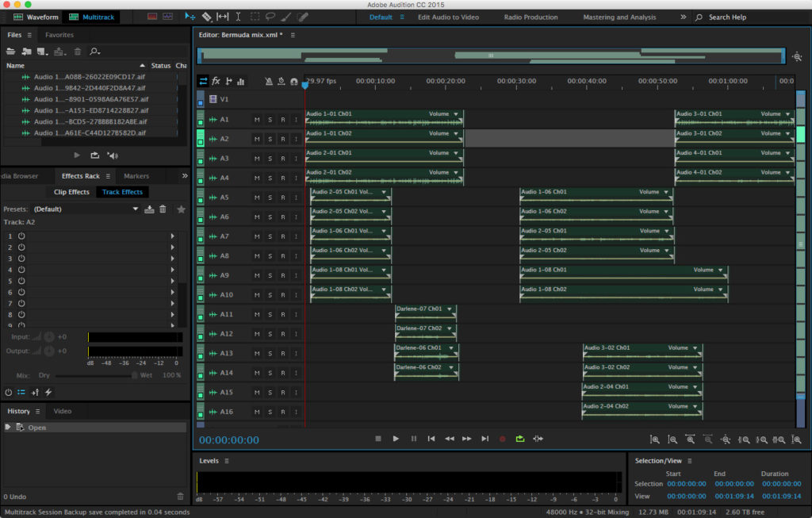Toggle the V1 video track visibility
Image resolution: width=812 pixels, height=518 pixels.
pos(213,99)
